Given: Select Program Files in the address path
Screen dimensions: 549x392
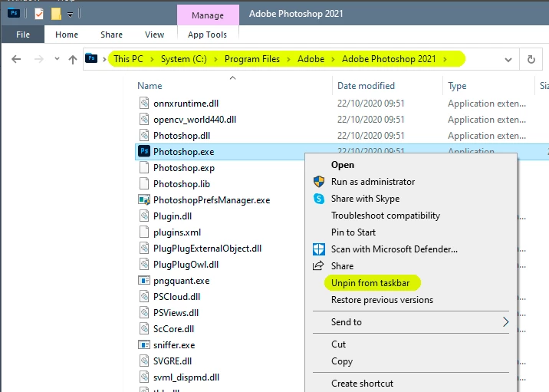Looking at the screenshot, I should point(252,59).
